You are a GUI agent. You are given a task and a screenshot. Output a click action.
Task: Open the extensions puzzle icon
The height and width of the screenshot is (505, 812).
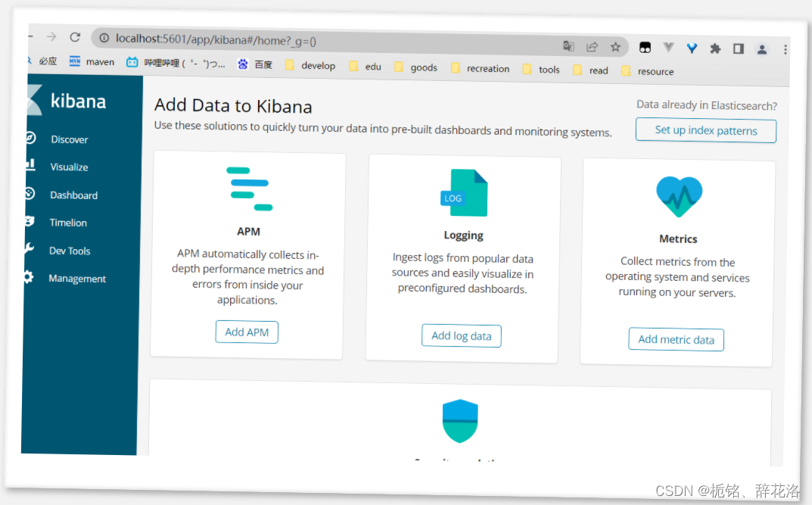point(715,48)
